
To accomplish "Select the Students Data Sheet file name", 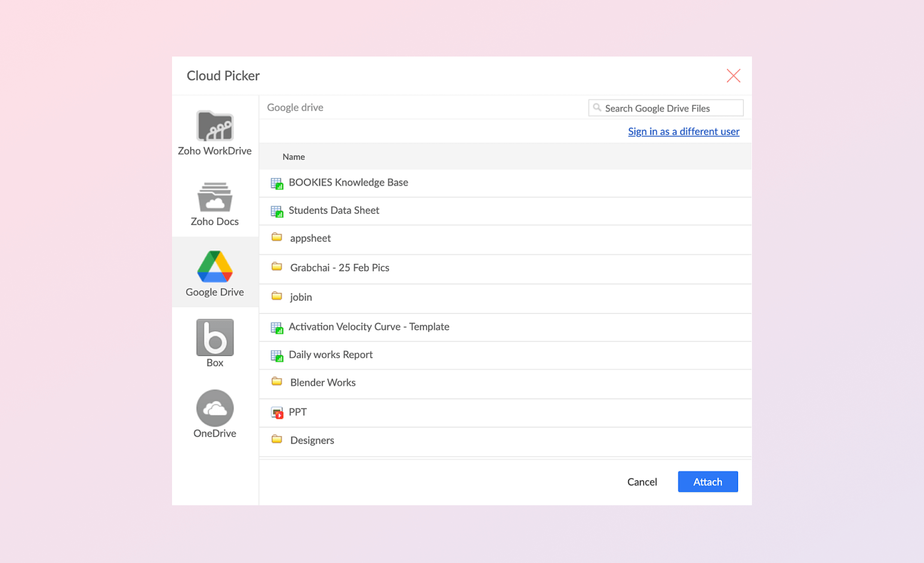I will [334, 210].
